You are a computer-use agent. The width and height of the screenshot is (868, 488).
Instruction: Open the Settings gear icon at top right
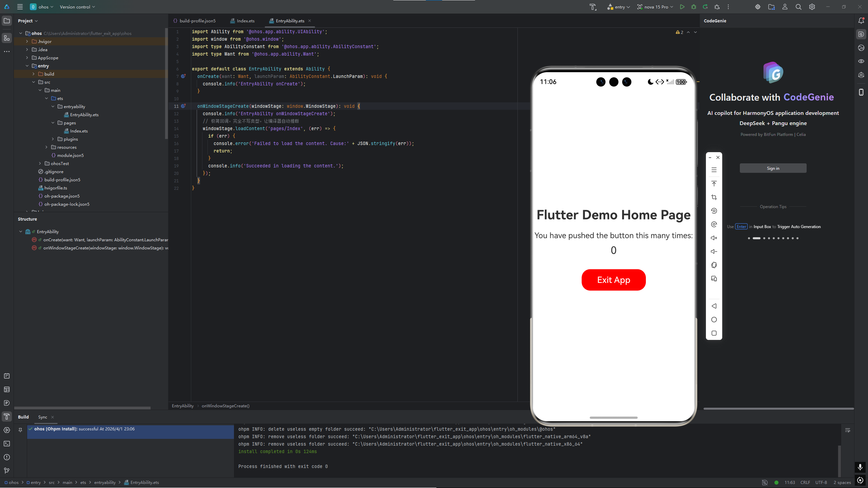(812, 7)
